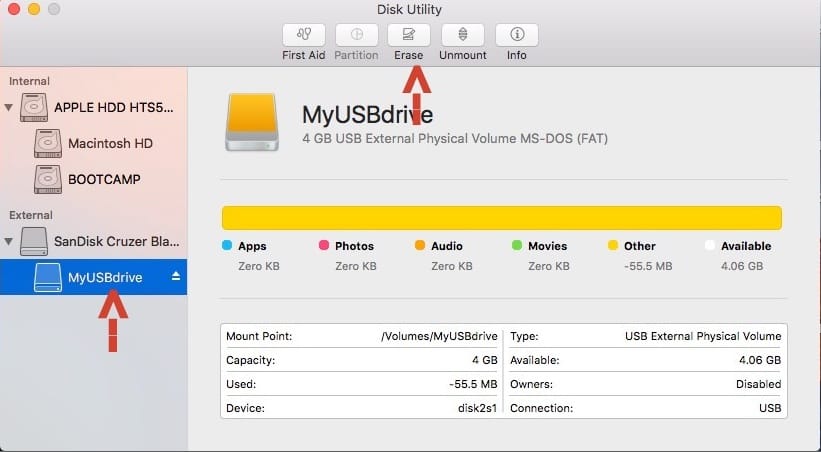The width and height of the screenshot is (821, 452).
Task: Click the blue Apps legend dot
Action: click(x=227, y=245)
